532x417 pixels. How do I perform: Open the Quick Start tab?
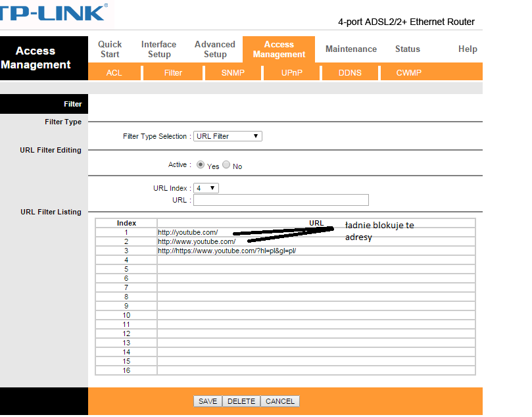point(110,49)
